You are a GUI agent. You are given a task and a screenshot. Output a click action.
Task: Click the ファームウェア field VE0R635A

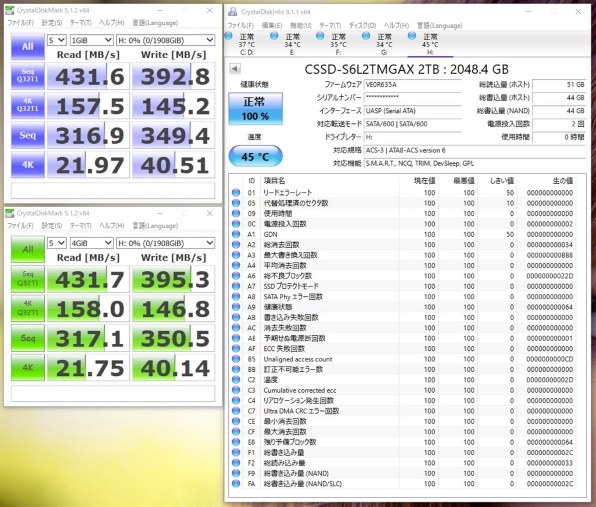412,85
